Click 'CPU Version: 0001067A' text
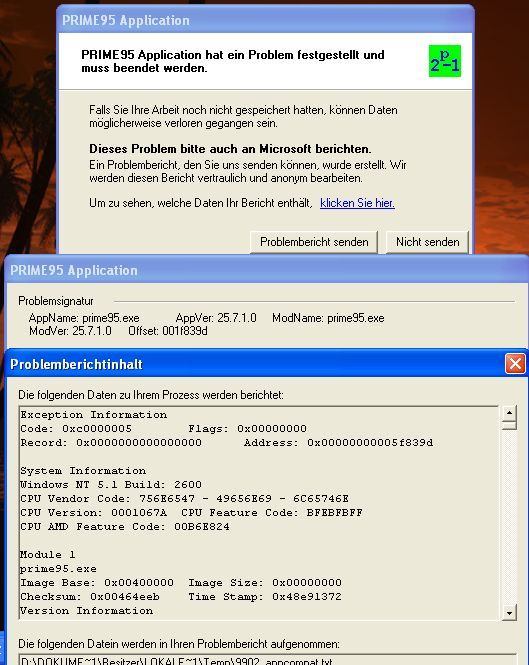The width and height of the screenshot is (529, 665). pyautogui.click(x=94, y=513)
